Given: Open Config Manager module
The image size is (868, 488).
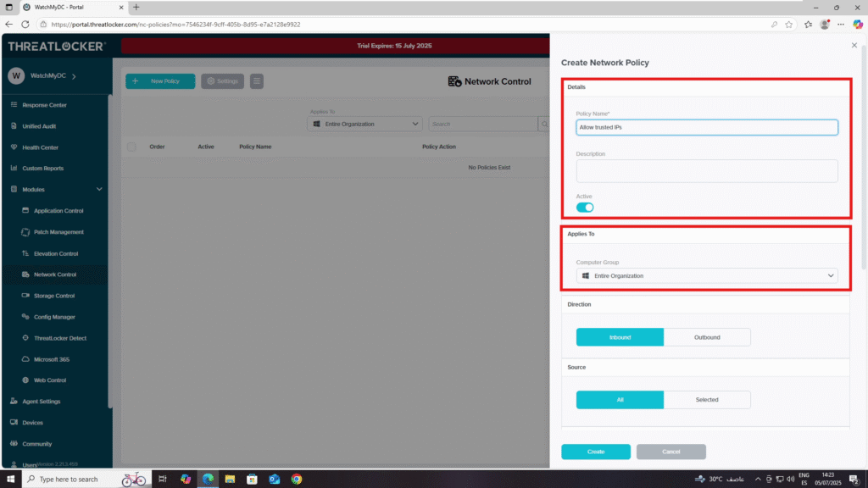Looking at the screenshot, I should click(54, 317).
